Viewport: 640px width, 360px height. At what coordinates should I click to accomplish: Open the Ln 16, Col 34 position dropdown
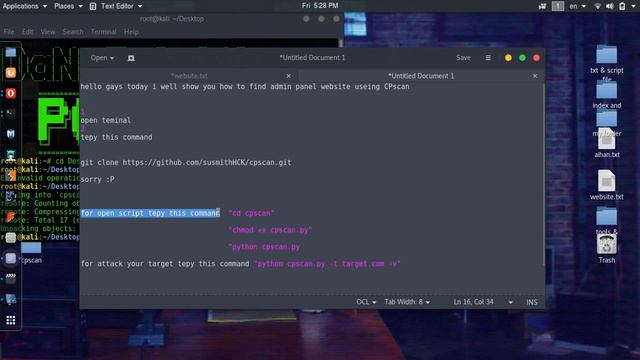pyautogui.click(x=483, y=302)
